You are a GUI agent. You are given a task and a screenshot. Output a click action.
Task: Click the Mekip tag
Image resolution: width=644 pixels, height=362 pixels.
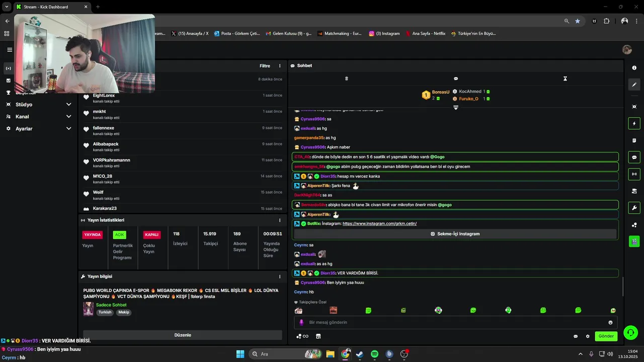pyautogui.click(x=124, y=312)
